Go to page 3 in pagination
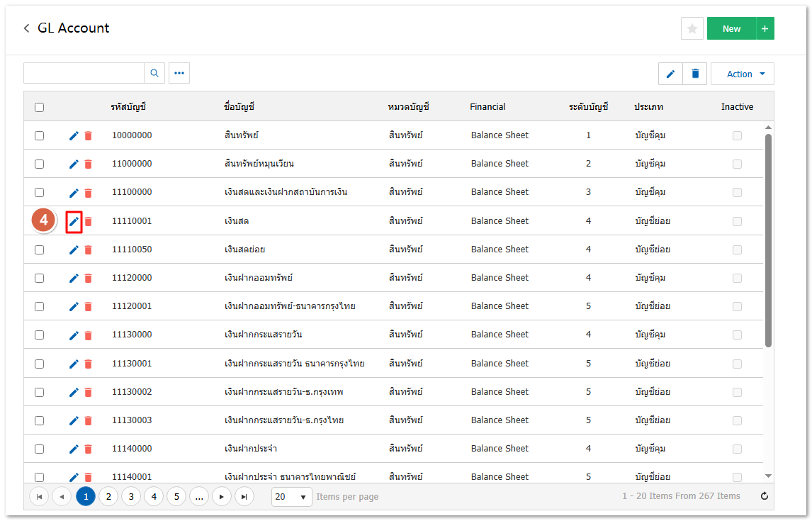Image resolution: width=812 pixels, height=521 pixels. click(x=130, y=497)
